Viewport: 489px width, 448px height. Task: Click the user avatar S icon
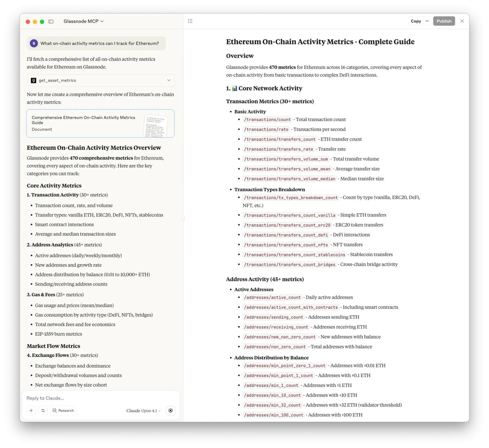click(34, 43)
